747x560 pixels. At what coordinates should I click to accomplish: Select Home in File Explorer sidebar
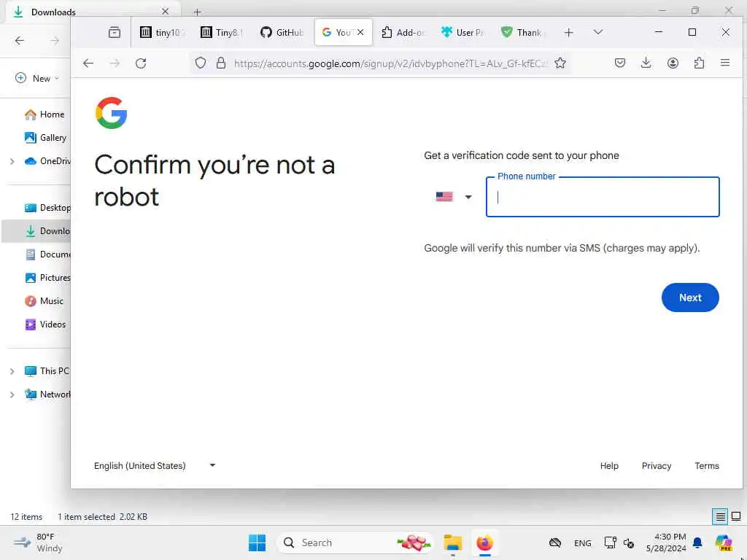(x=44, y=114)
